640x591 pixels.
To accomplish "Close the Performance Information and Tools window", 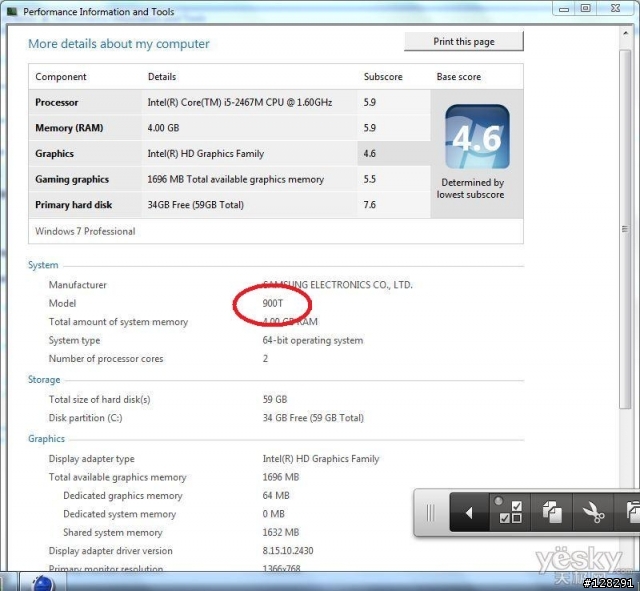I will coord(616,8).
